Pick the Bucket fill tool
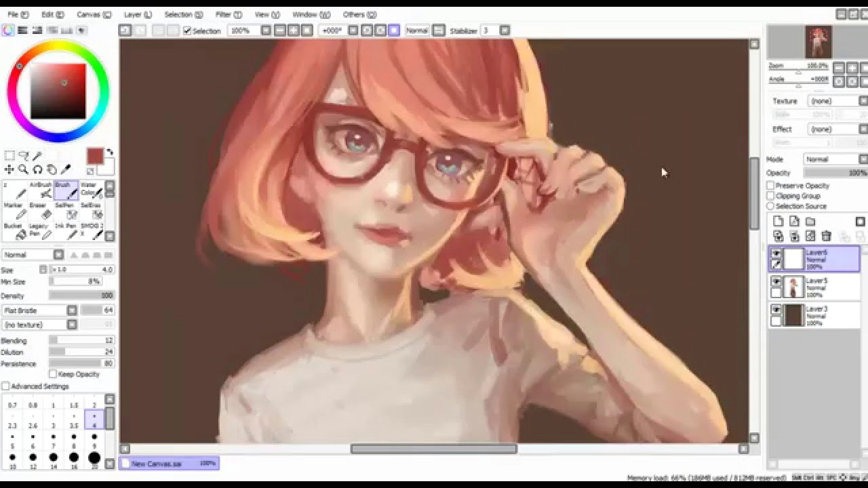Screen dimensions: 868x488 (x=14, y=231)
